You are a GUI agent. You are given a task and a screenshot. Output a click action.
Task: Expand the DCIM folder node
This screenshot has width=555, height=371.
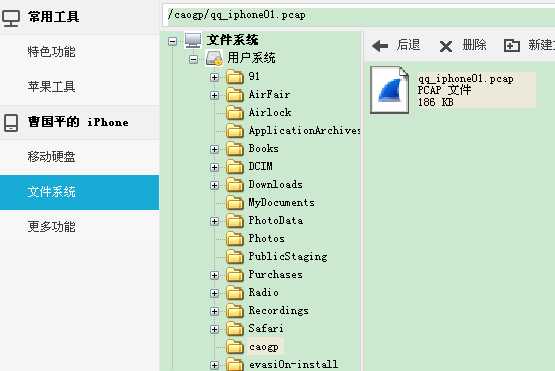point(214,167)
